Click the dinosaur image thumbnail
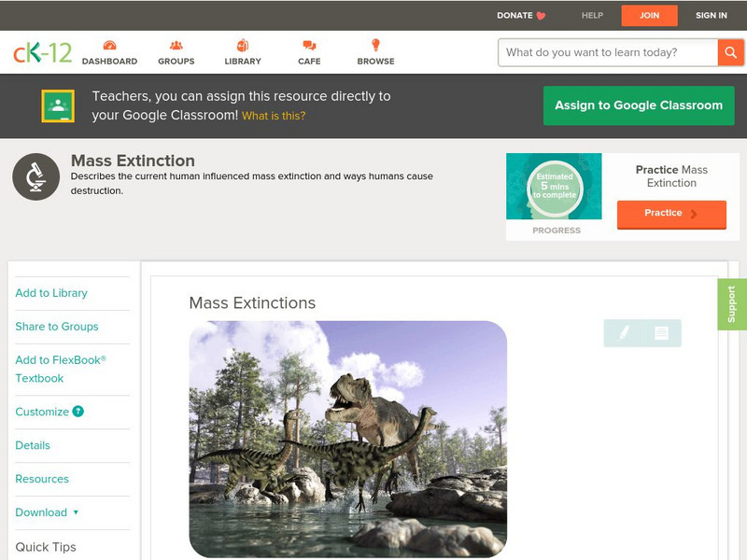The image size is (747, 560). coord(347,439)
